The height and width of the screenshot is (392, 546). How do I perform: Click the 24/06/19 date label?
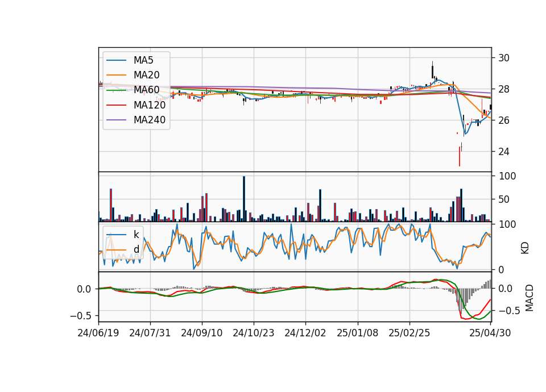tap(98, 333)
